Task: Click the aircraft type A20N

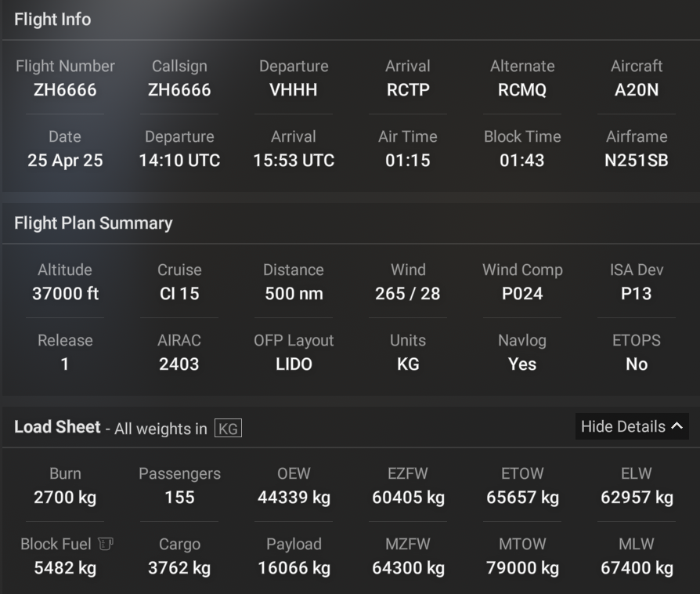Action: (637, 90)
